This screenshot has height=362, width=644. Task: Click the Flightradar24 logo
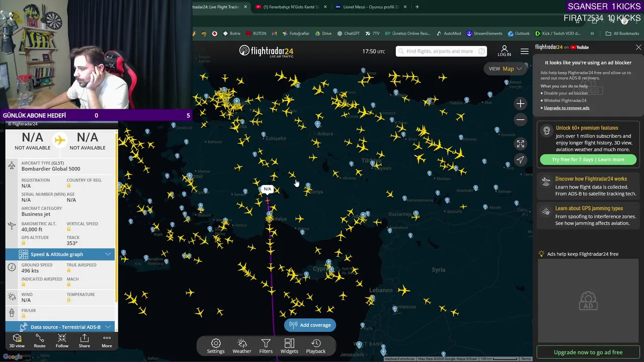point(266,51)
